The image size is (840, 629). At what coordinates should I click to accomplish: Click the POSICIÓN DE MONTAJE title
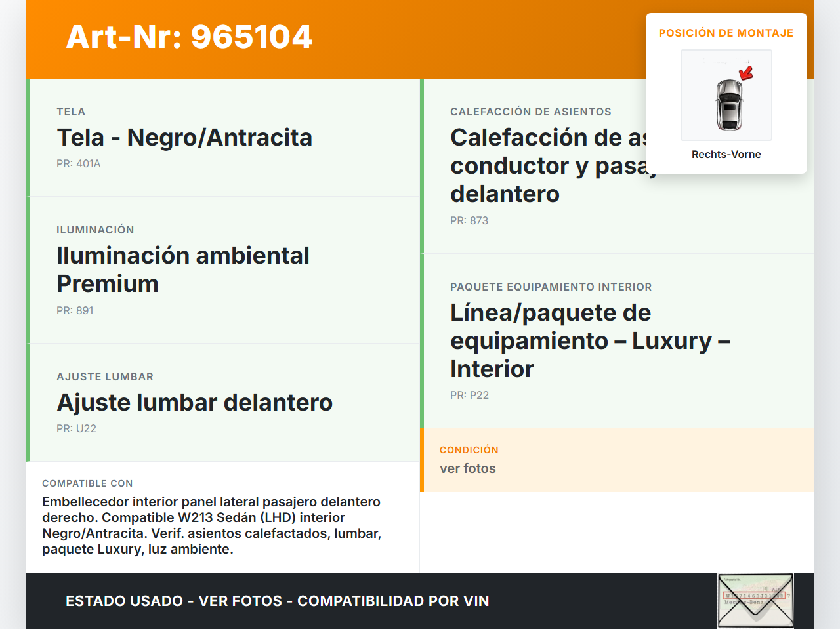726,33
